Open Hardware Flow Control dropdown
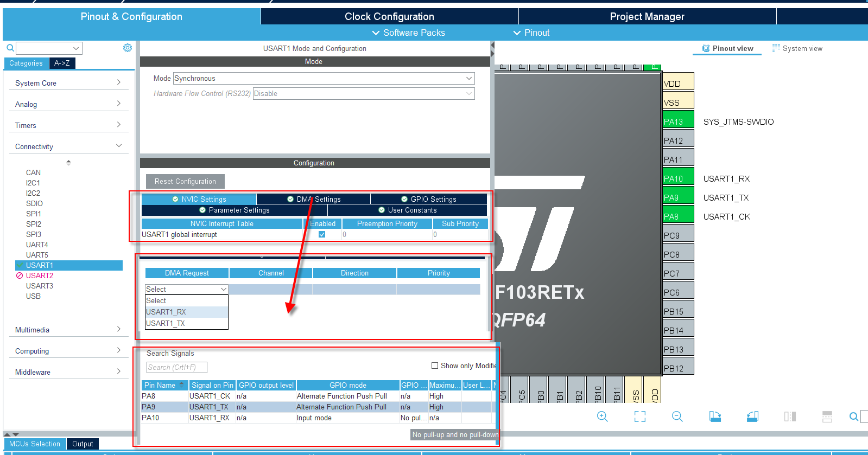The width and height of the screenshot is (868, 455). pos(364,93)
